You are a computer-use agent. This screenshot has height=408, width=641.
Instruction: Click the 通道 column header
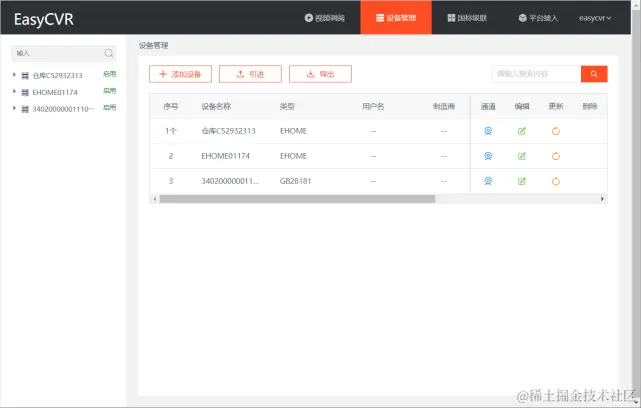click(488, 106)
